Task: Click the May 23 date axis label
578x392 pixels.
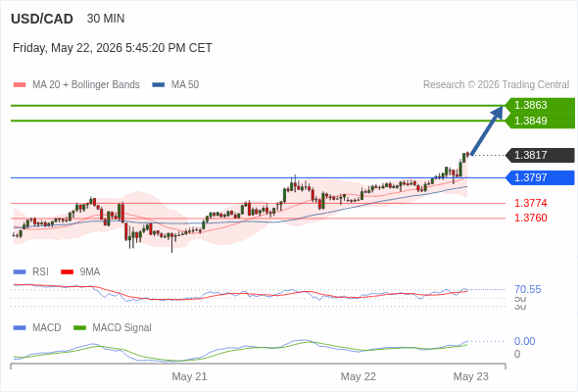Action: coord(471,376)
